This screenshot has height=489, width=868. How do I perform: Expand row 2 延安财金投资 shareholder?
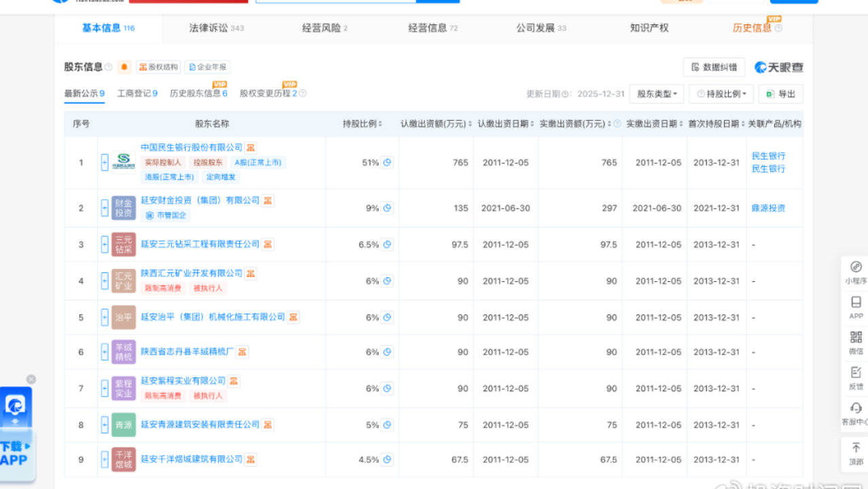(x=105, y=208)
